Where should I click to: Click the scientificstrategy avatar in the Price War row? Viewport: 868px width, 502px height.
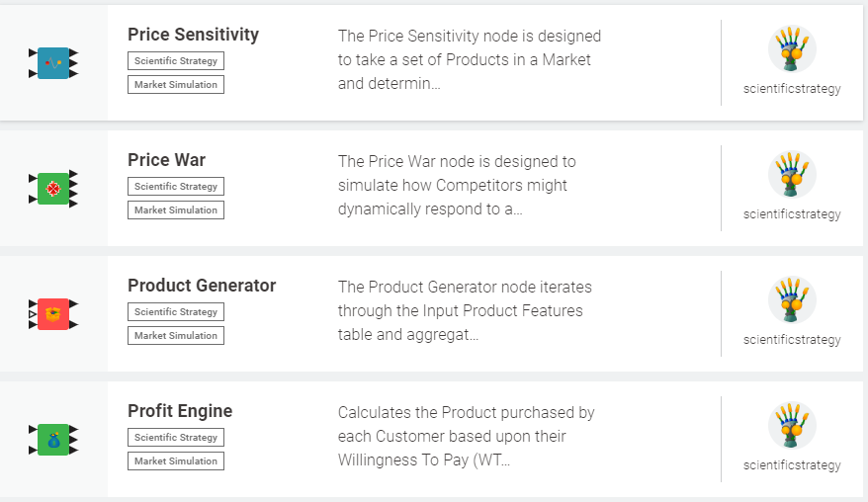pyautogui.click(x=792, y=175)
